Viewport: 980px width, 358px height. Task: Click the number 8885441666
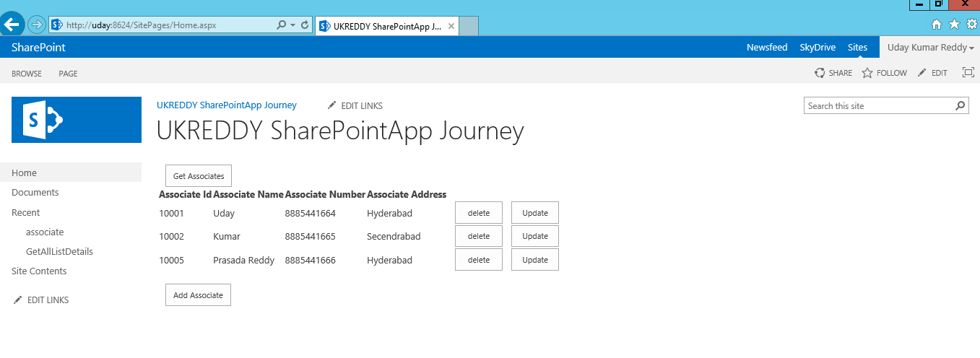(311, 261)
